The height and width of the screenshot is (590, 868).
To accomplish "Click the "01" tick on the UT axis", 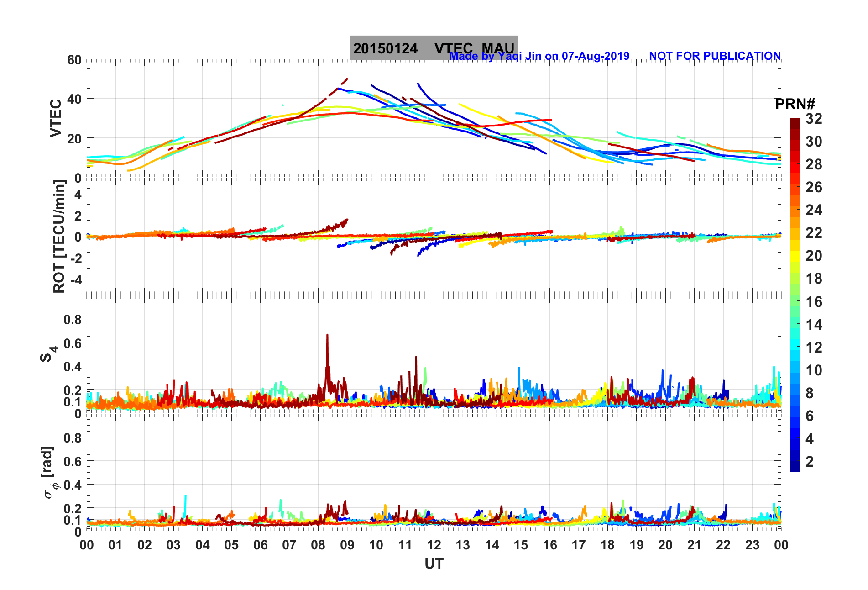I will click(x=115, y=545).
